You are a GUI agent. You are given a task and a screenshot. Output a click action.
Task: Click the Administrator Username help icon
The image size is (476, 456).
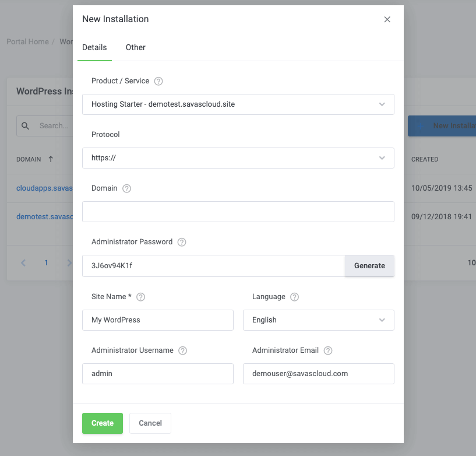click(182, 350)
